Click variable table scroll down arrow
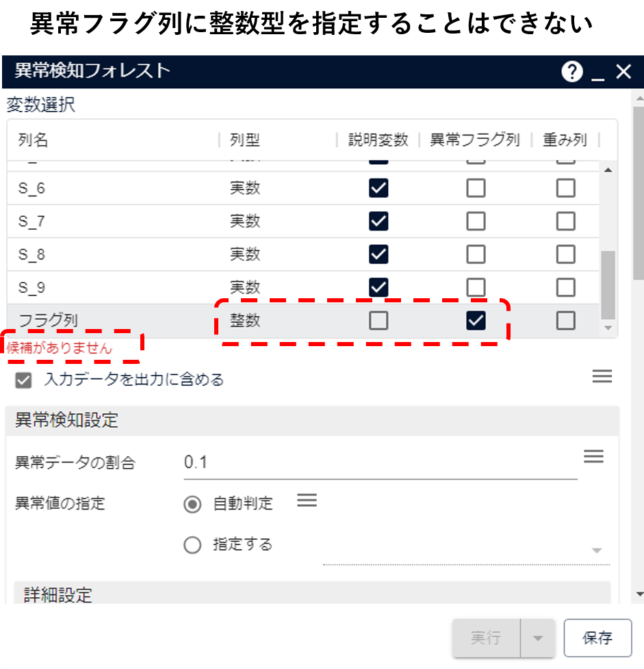Image resolution: width=644 pixels, height=669 pixels. click(x=608, y=328)
